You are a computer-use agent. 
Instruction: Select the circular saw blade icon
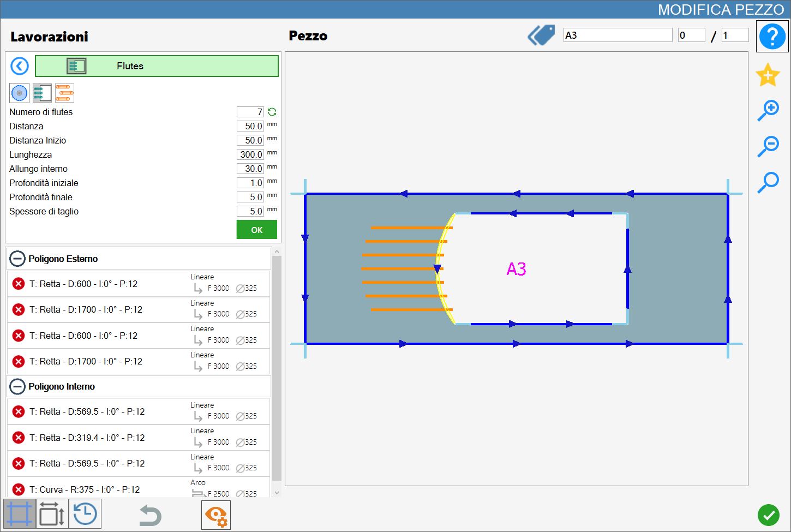[19, 93]
